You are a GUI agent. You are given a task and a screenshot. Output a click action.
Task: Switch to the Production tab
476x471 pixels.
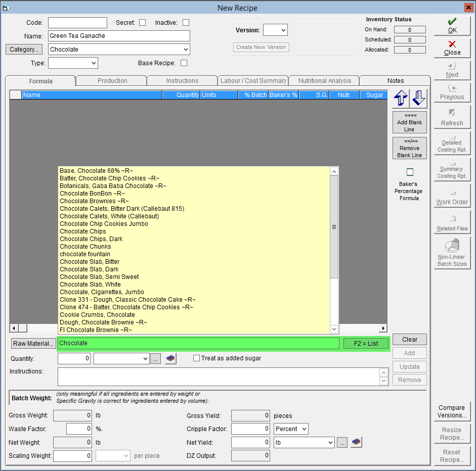112,81
